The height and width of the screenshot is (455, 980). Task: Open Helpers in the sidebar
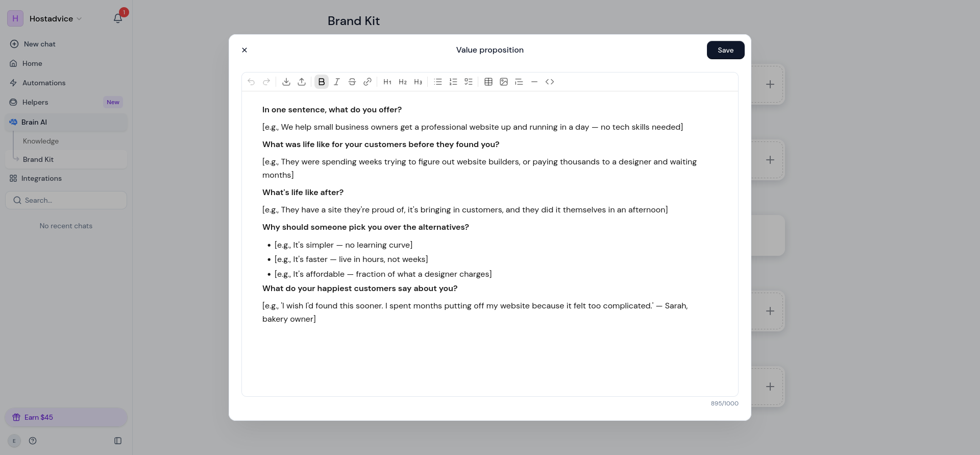coord(66,102)
